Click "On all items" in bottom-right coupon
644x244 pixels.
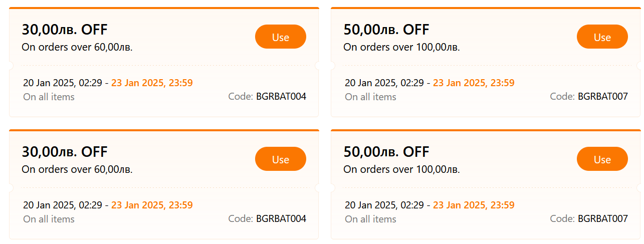click(x=370, y=219)
